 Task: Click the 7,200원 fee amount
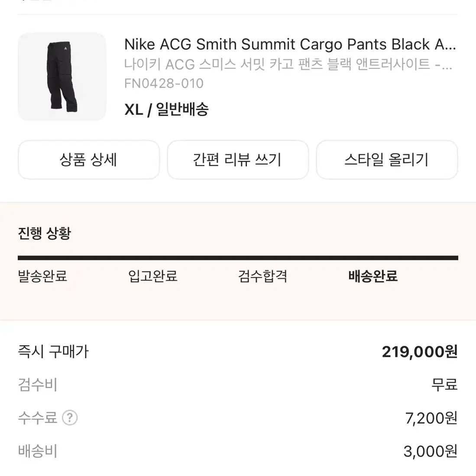pos(431,418)
